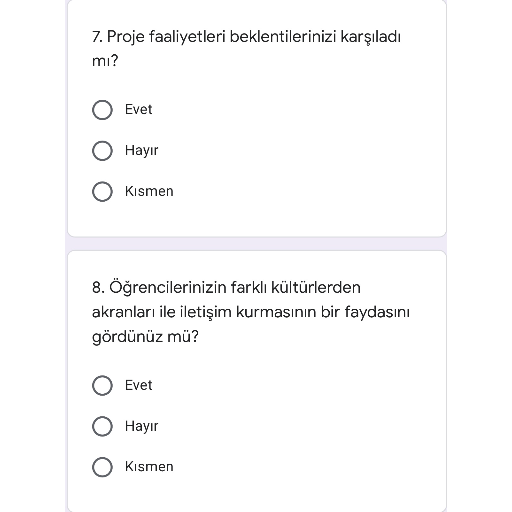The width and height of the screenshot is (512, 512).
Task: Click 'akranları ile iletişim' line in question 8
Action: [x=162, y=312]
